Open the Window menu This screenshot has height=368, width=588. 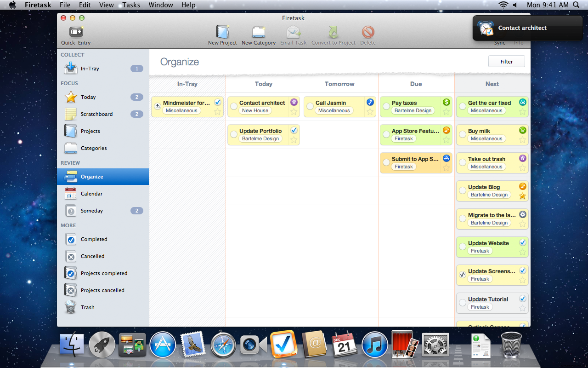pyautogui.click(x=161, y=5)
